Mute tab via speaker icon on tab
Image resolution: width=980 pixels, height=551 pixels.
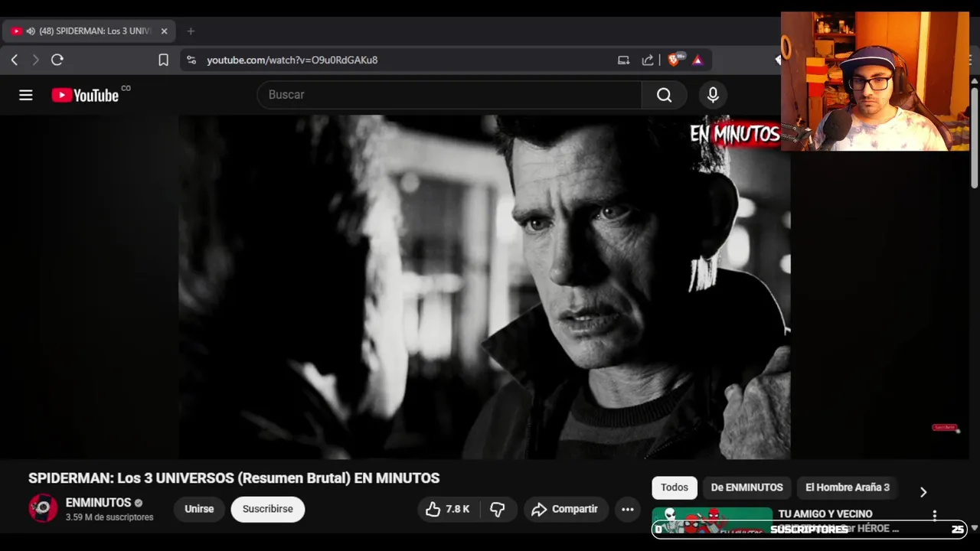point(31,31)
